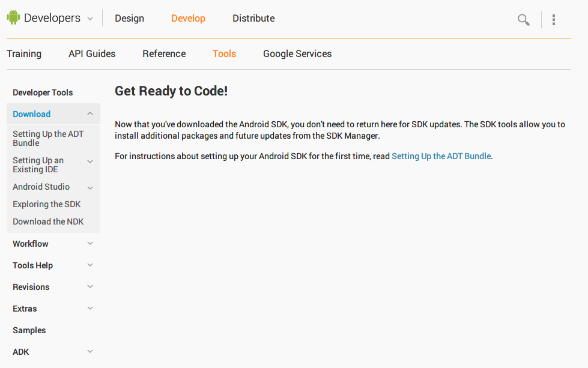This screenshot has width=588, height=368.
Task: Select the Reference navigation item
Action: coord(164,54)
